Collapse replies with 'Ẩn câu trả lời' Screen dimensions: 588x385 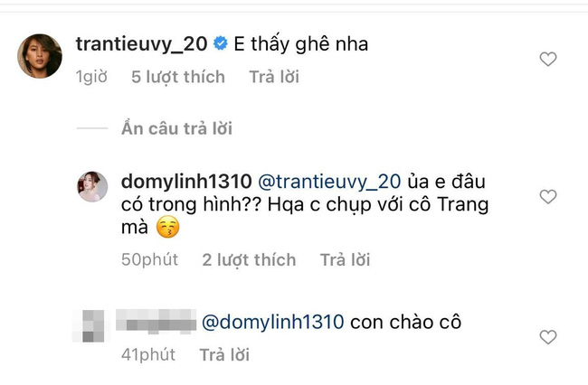click(176, 128)
